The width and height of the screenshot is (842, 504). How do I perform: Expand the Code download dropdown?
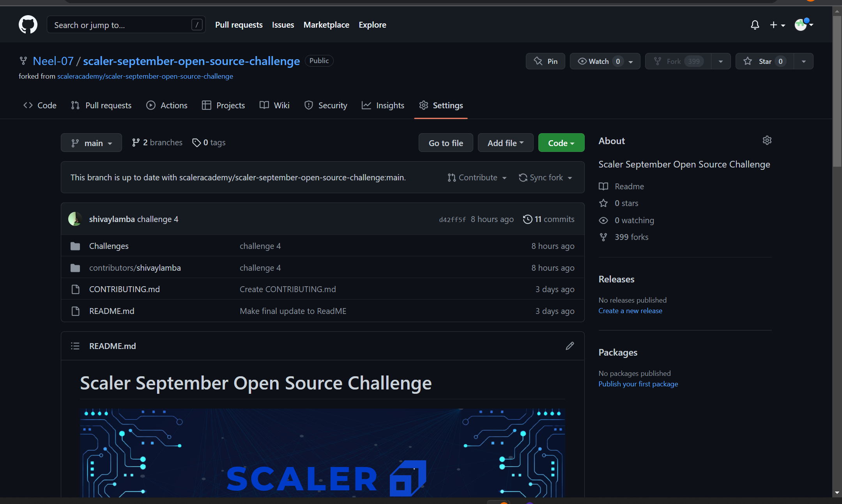(561, 143)
